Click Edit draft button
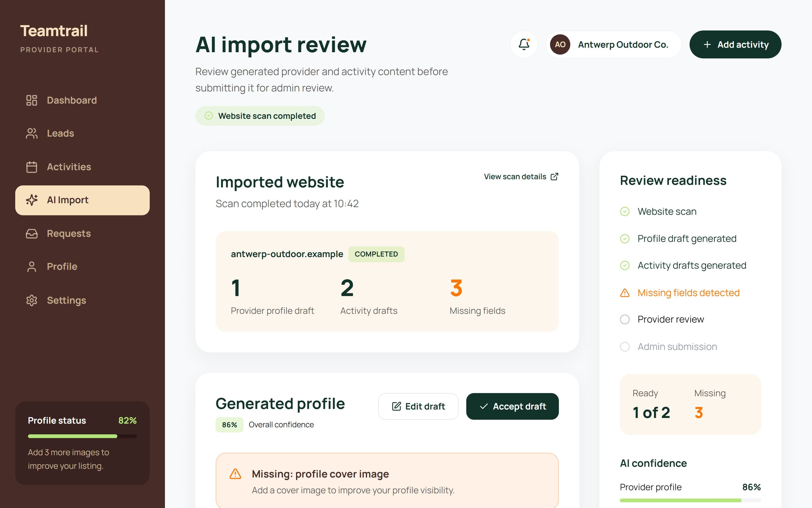The height and width of the screenshot is (508, 812). 418,406
